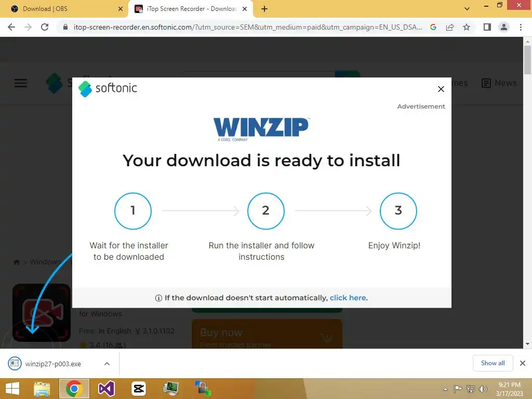Open CapCut from taskbar
Image resolution: width=532 pixels, height=399 pixels.
click(x=139, y=389)
